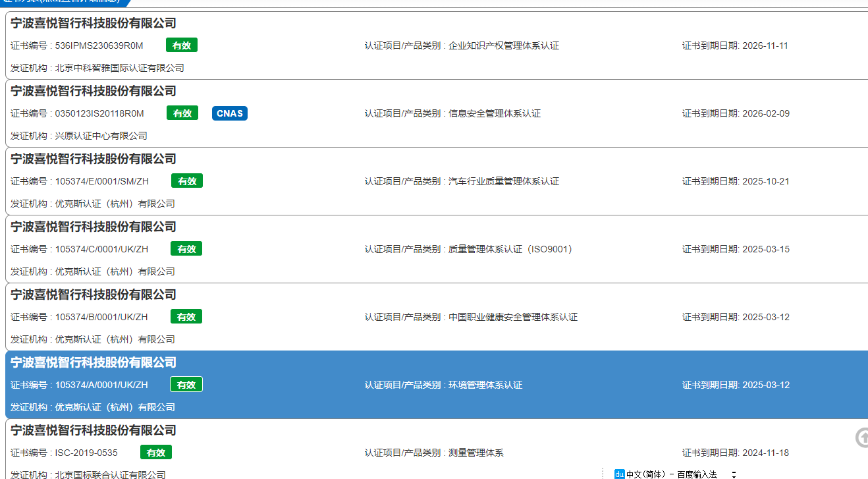This screenshot has width=868, height=479.
Task: Click expiry date 2026-02-09
Action: pyautogui.click(x=766, y=113)
